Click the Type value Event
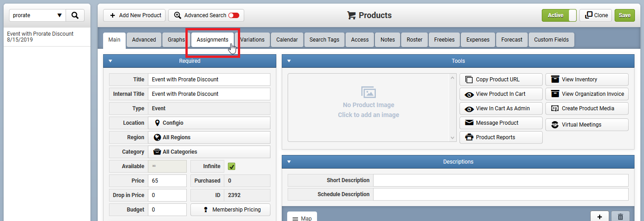Screen dimensions: 644x221 (x=159, y=108)
